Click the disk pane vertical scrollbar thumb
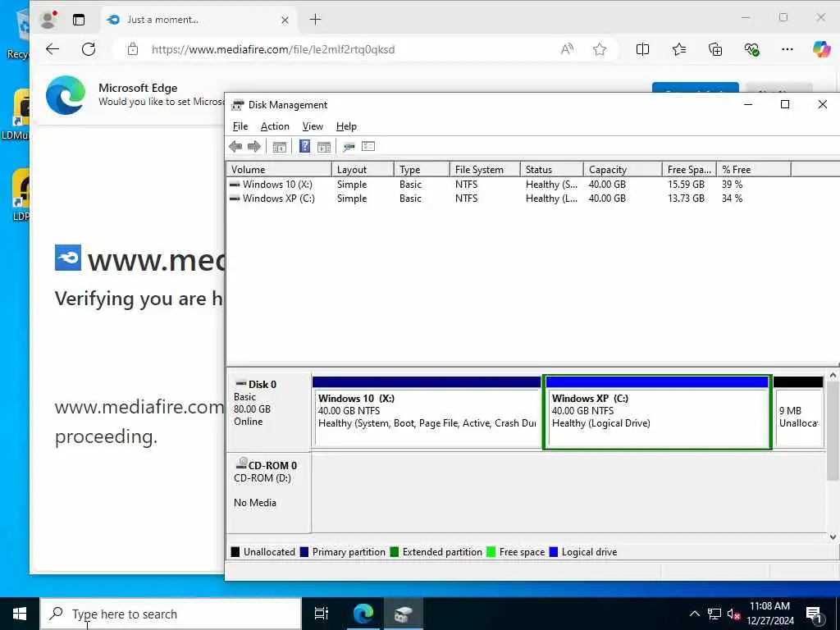This screenshot has width=840, height=630. click(x=833, y=431)
